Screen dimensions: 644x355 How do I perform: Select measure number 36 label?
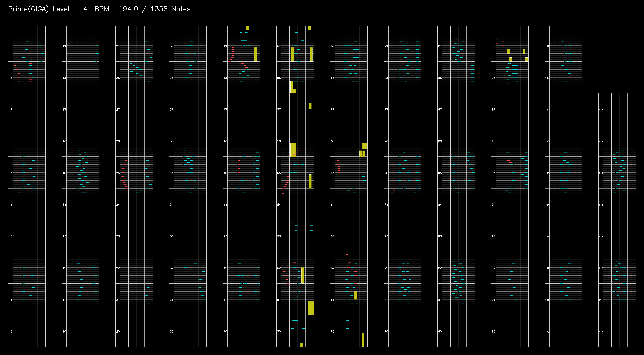pos(171,141)
